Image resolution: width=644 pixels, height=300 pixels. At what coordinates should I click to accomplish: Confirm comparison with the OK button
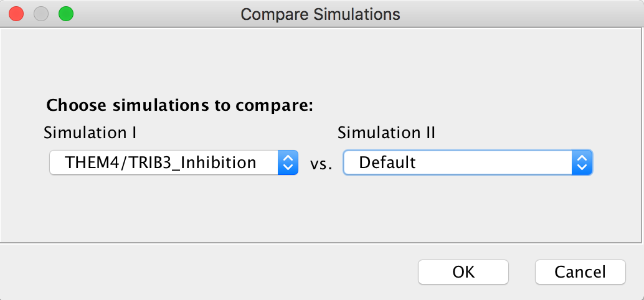(x=463, y=272)
